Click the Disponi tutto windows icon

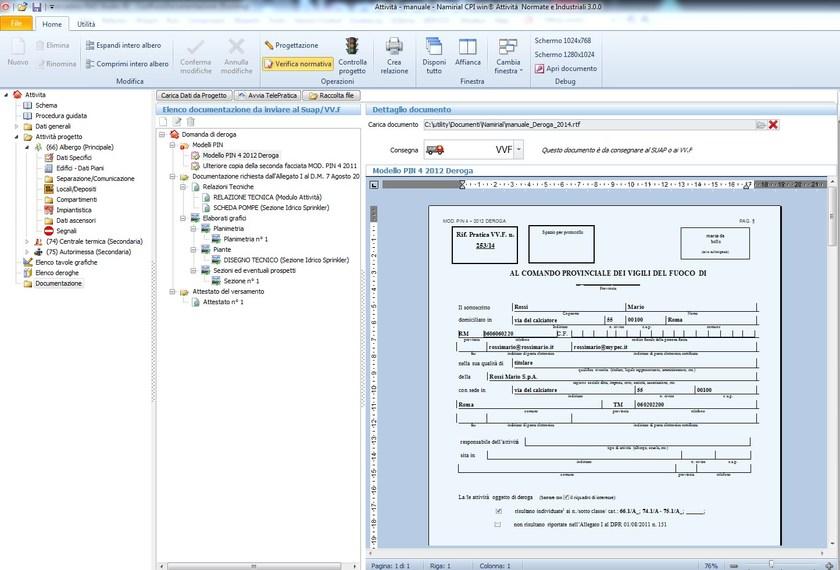point(434,47)
